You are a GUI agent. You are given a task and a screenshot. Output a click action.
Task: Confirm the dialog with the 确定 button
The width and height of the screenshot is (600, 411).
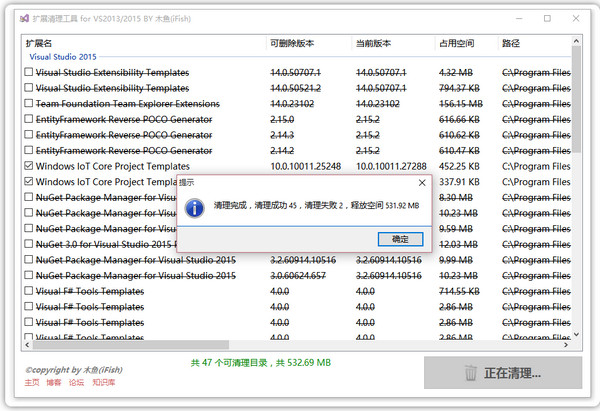[400, 239]
